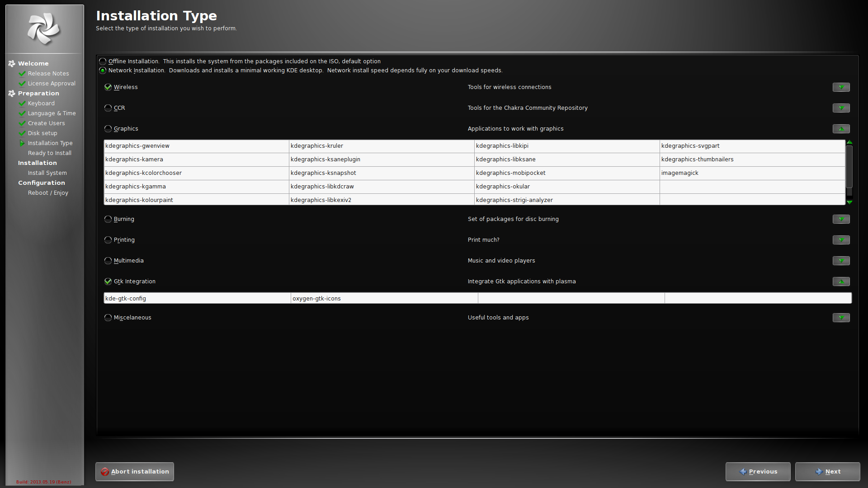868x488 pixels.
Task: Click the green checkmark beside Release Notes
Action: 22,74
